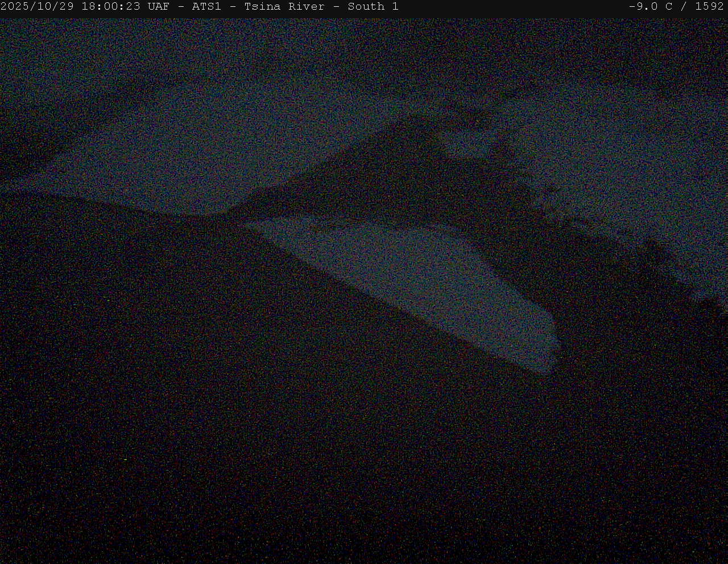Click the dark ridge peak above the snow patch
This screenshot has width=728, height=564.
pos(409,128)
